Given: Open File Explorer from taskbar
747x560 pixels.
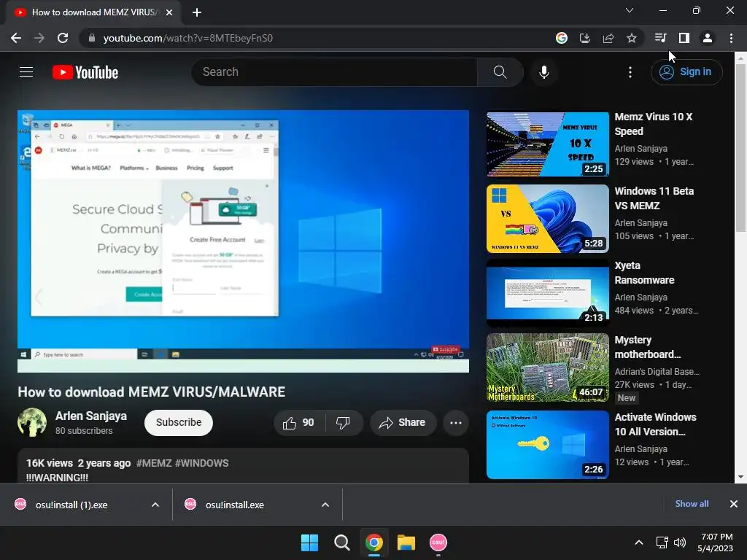Looking at the screenshot, I should tap(406, 542).
